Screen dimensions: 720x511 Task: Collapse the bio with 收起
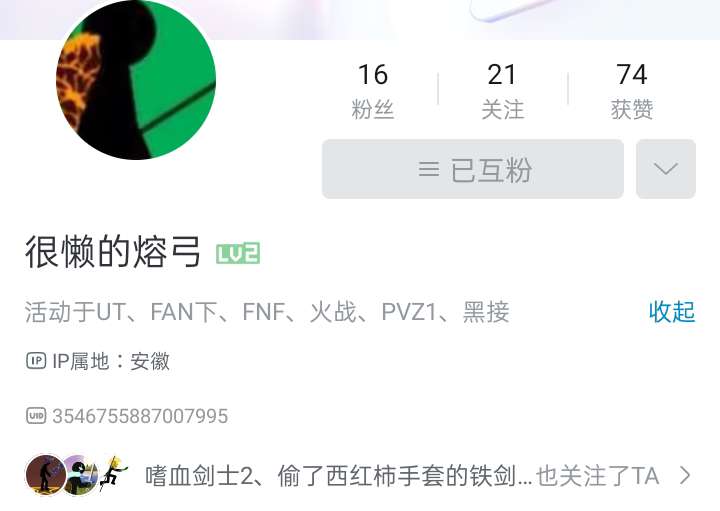(672, 312)
